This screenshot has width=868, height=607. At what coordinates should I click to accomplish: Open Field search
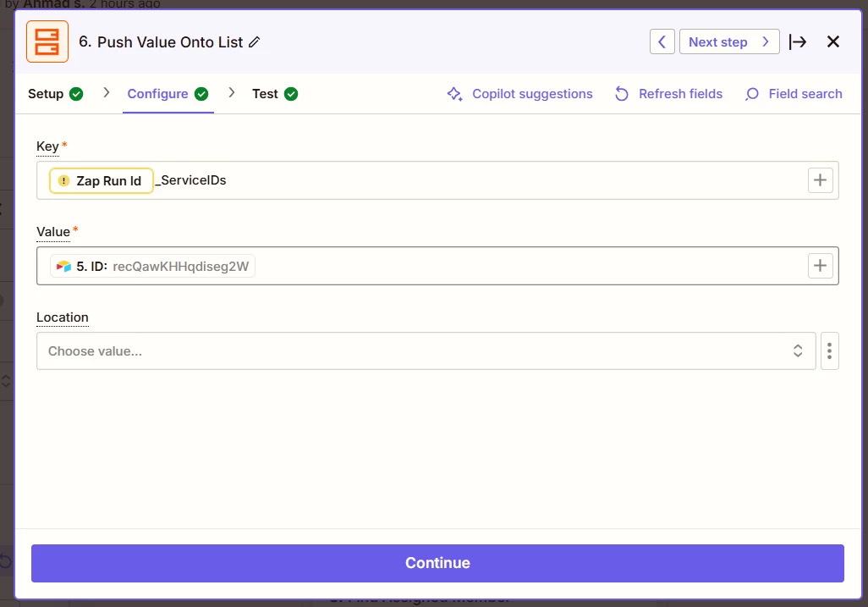[794, 94]
